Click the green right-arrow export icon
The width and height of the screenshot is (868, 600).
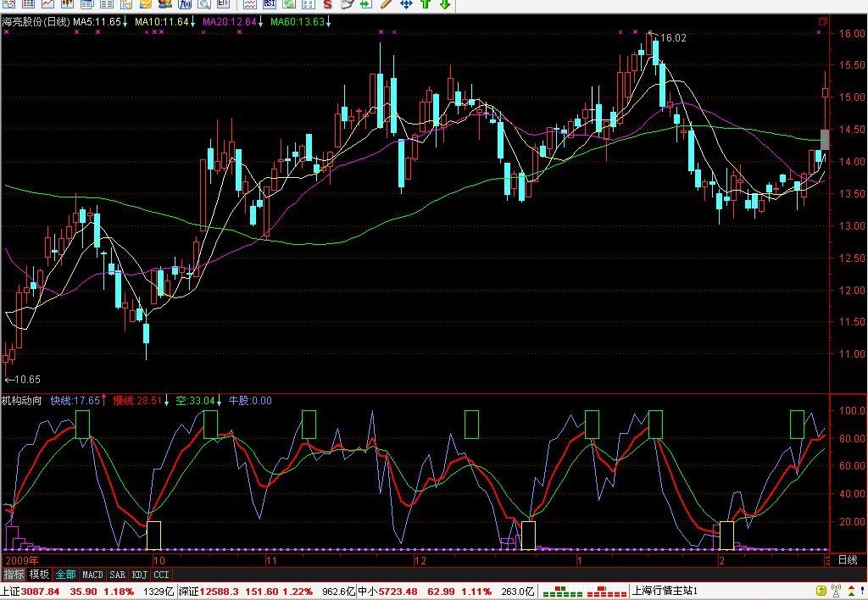coord(366,4)
